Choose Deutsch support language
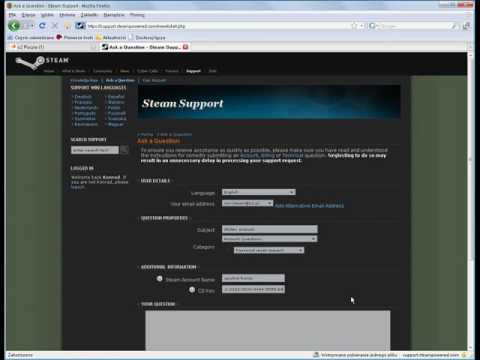This screenshot has width=480, height=360. click(83, 97)
